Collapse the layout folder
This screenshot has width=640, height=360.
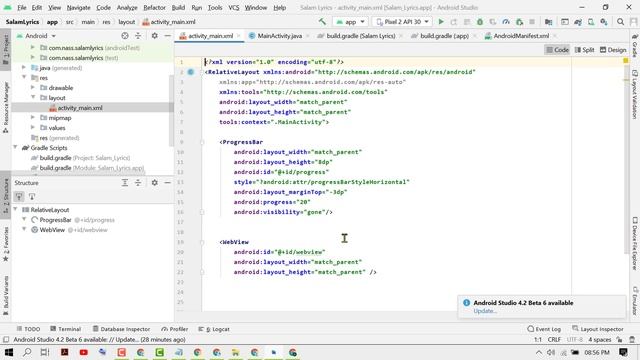[33, 98]
